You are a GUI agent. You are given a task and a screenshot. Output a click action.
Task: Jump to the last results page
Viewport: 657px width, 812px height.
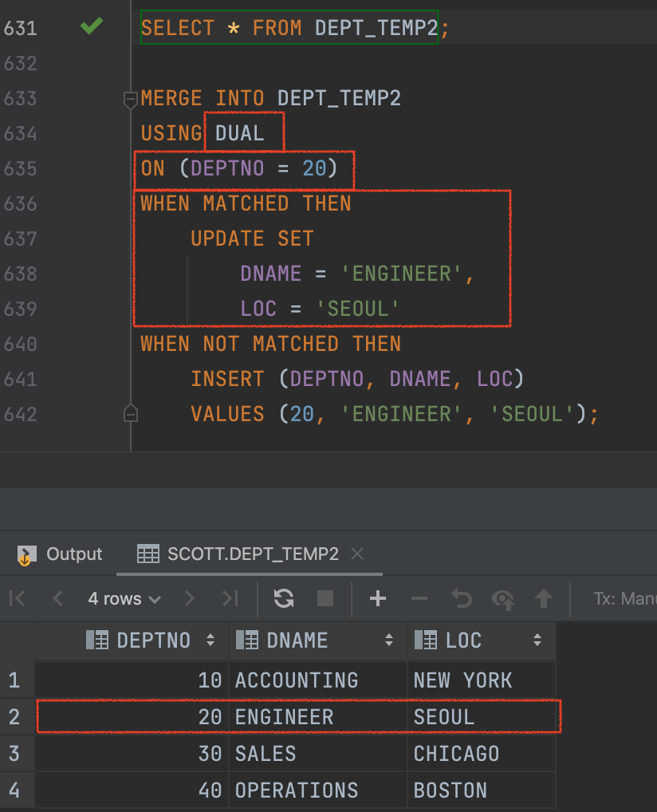230,599
